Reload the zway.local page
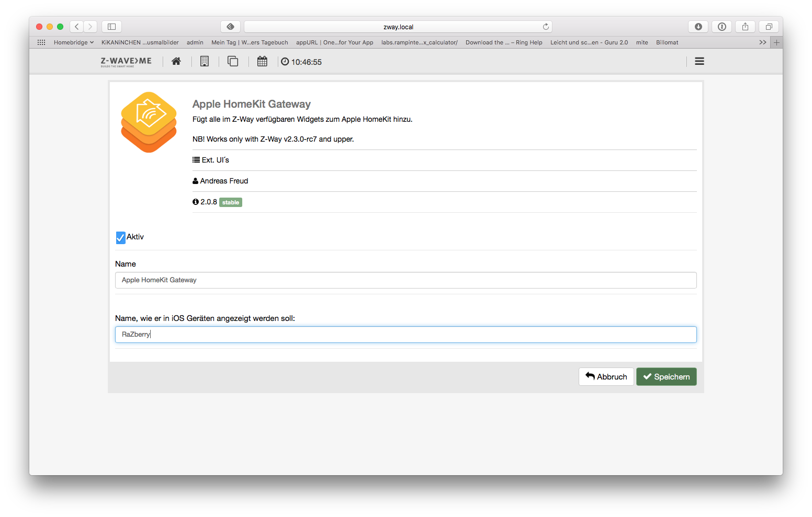Viewport: 812px width, 517px height. pos(546,27)
